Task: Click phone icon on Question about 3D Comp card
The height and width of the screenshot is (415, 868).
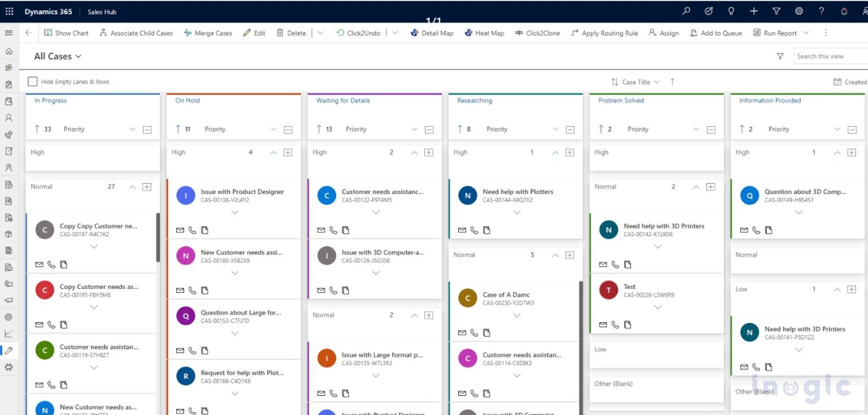Action: (756, 230)
